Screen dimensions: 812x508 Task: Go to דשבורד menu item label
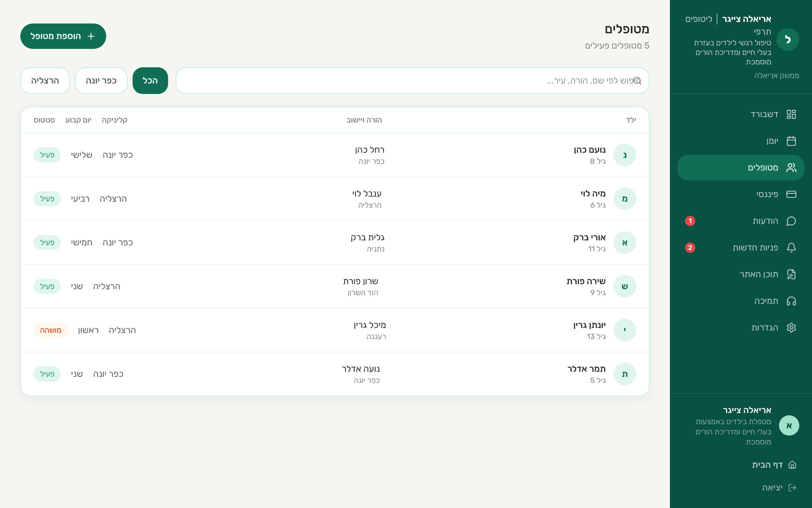(764, 114)
